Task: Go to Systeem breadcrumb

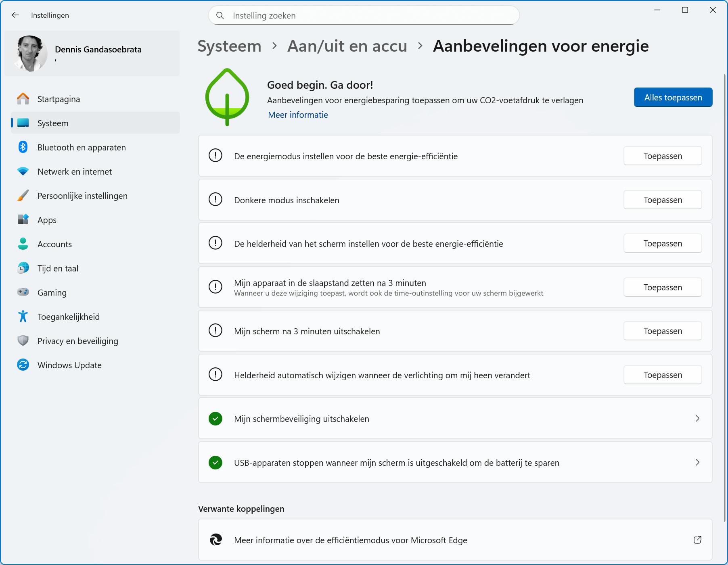Action: pyautogui.click(x=229, y=46)
